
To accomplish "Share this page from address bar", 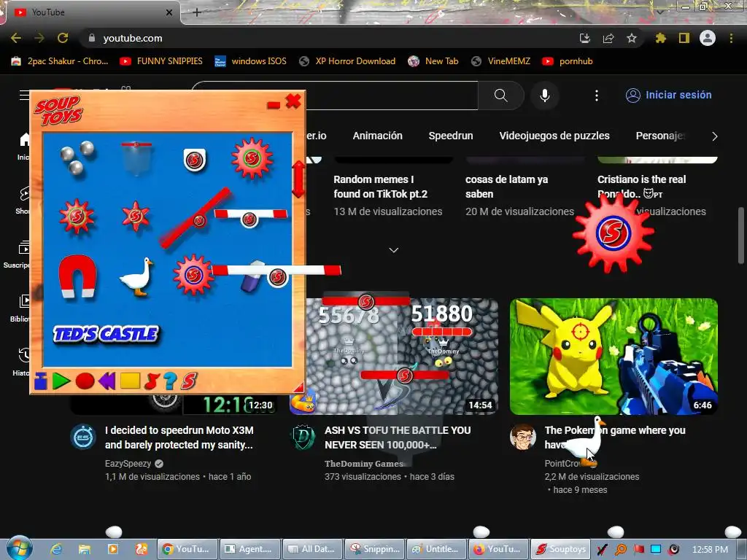I will click(x=608, y=38).
